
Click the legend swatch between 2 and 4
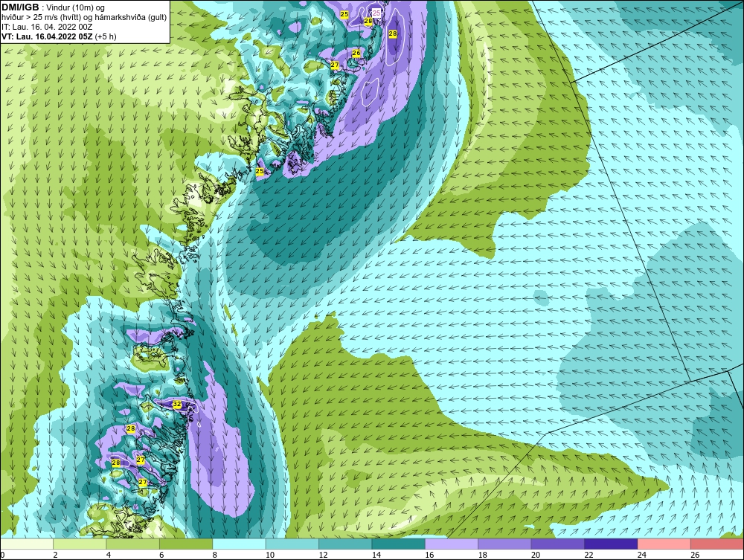point(80,544)
